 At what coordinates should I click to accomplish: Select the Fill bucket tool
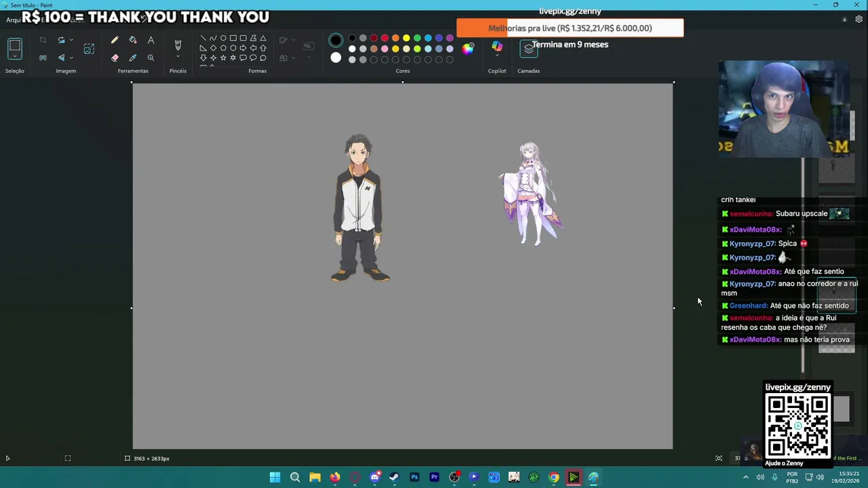(x=133, y=40)
